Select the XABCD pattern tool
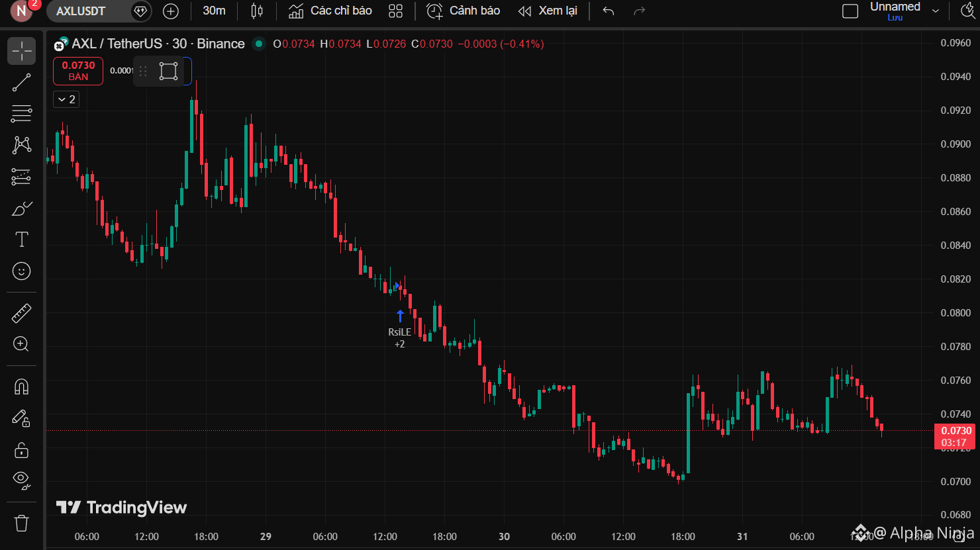Image resolution: width=980 pixels, height=550 pixels. pos(21,145)
